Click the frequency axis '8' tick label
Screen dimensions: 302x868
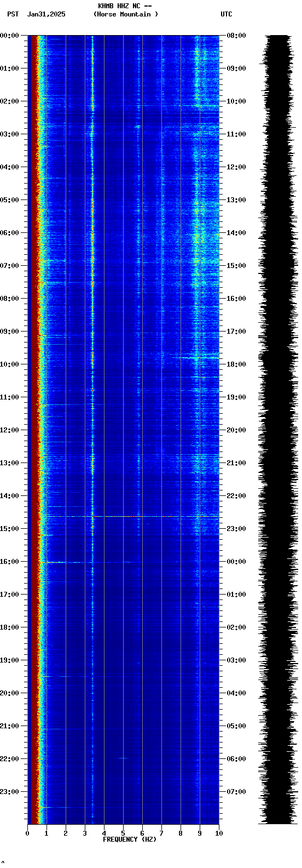[181, 833]
